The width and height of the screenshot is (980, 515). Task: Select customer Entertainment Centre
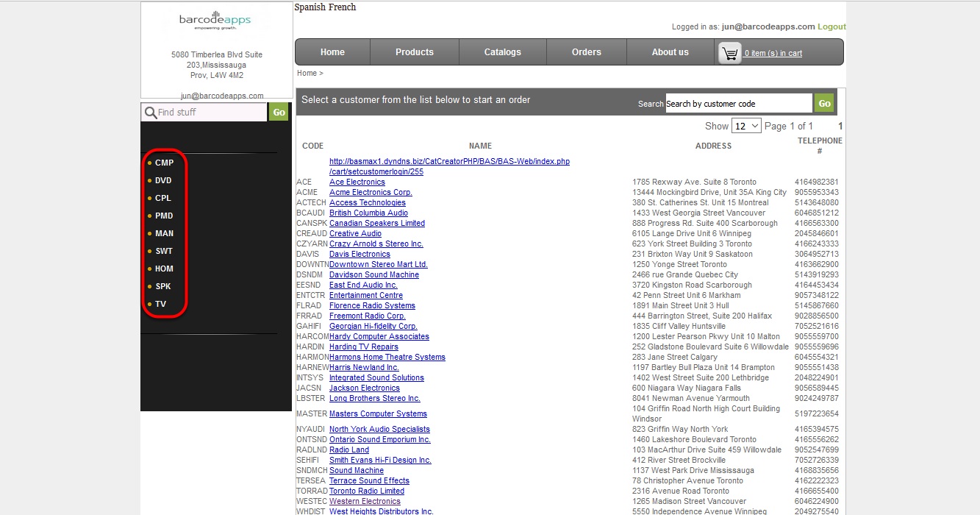tap(366, 295)
